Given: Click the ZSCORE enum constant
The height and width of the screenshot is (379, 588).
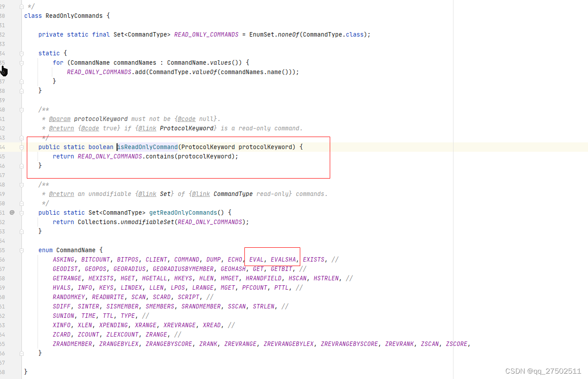Looking at the screenshot, I should 457,344.
